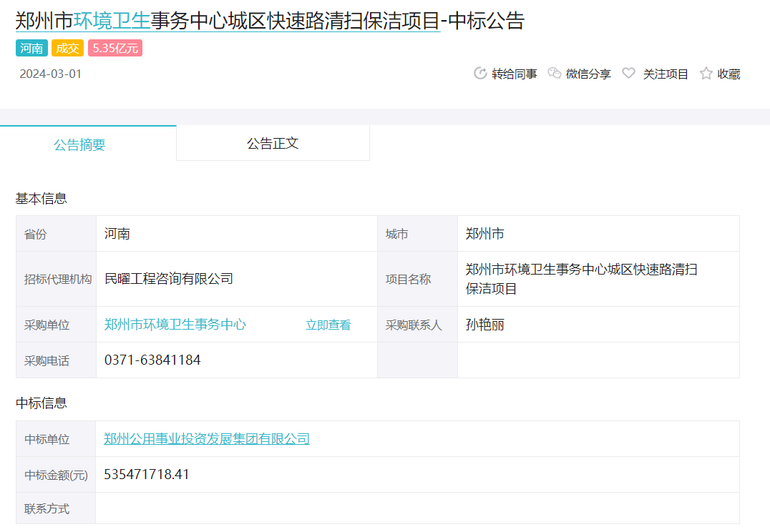
Task: Open winning bidder 郑州公用事业投资发展集团有限公司 link
Action: point(207,439)
